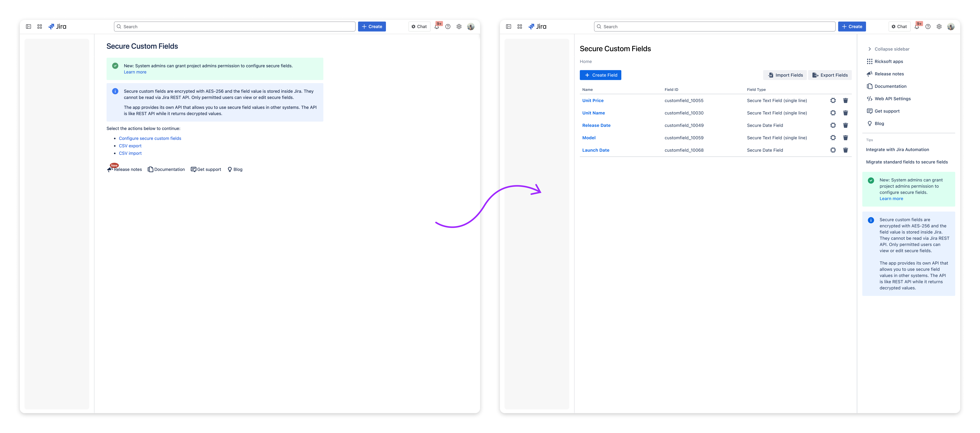The height and width of the screenshot is (433, 980).
Task: Open the Home breadcrumb
Action: 586,61
